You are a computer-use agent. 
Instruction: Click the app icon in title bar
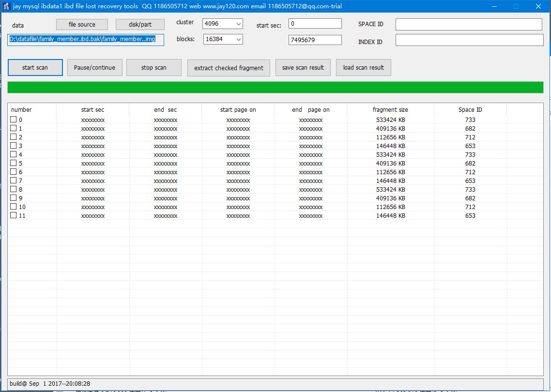(6, 6)
